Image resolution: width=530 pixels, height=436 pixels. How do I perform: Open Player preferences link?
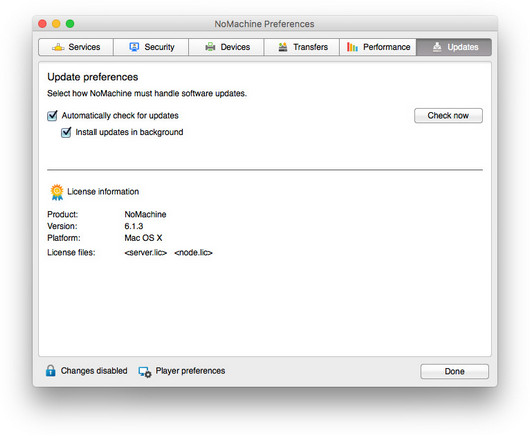[190, 371]
